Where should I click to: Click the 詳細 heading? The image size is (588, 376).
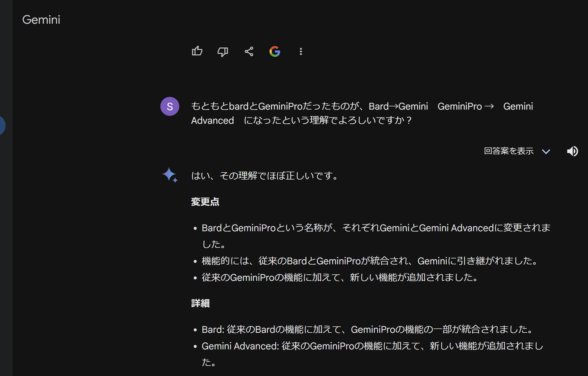click(x=200, y=303)
